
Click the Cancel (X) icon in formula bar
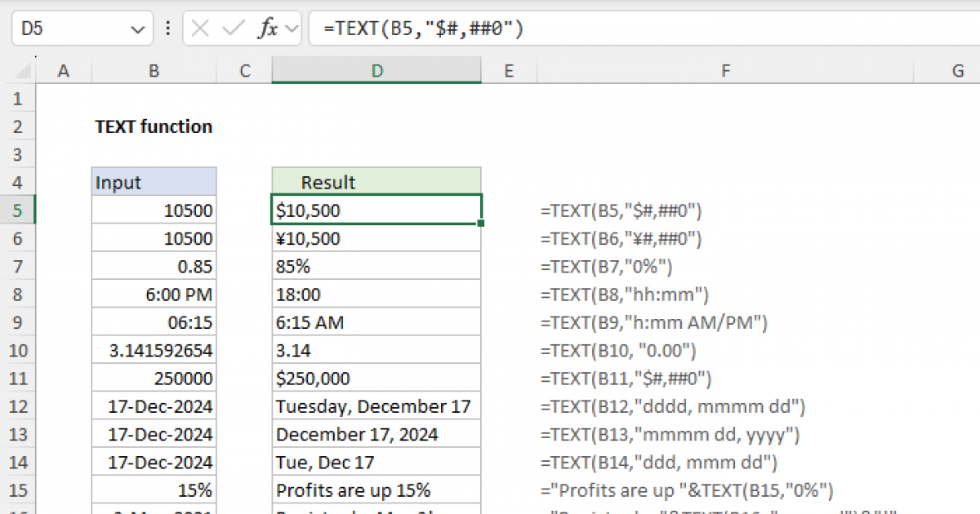pyautogui.click(x=199, y=27)
